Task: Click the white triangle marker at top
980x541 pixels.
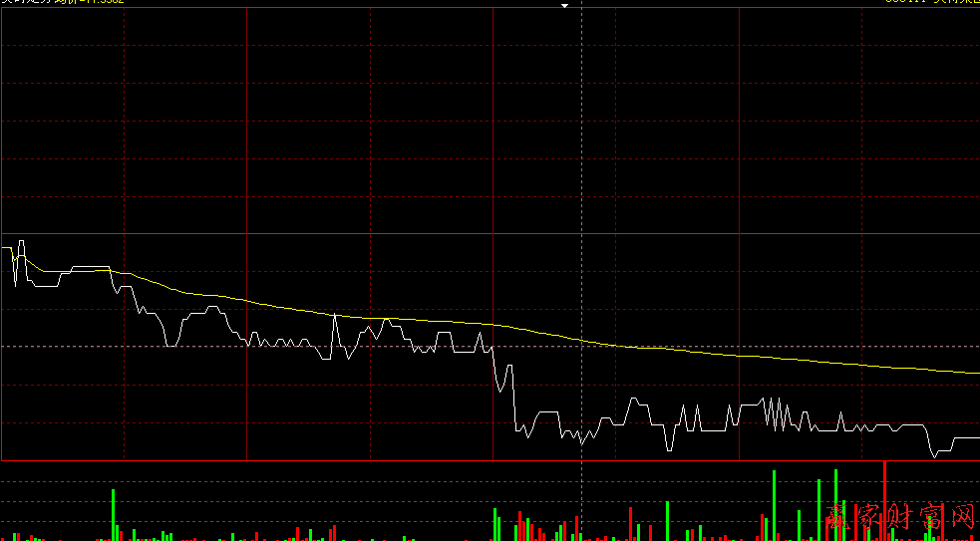Action: point(564,6)
